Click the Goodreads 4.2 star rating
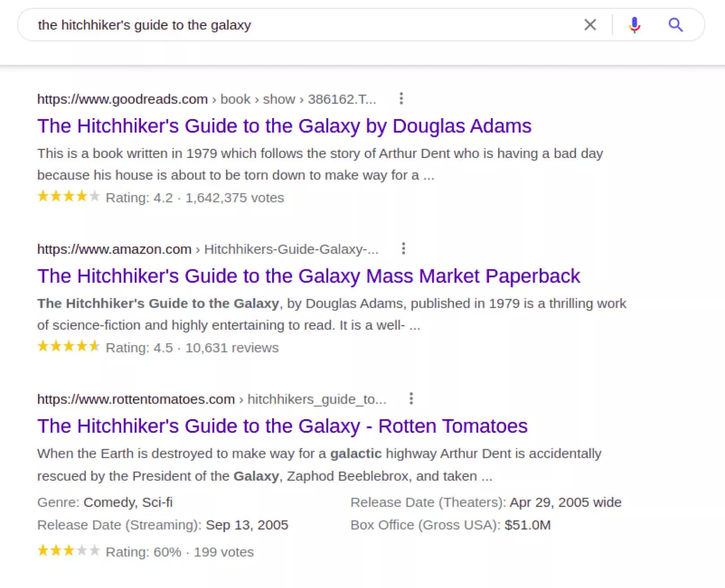The width and height of the screenshot is (725, 588). [x=68, y=196]
